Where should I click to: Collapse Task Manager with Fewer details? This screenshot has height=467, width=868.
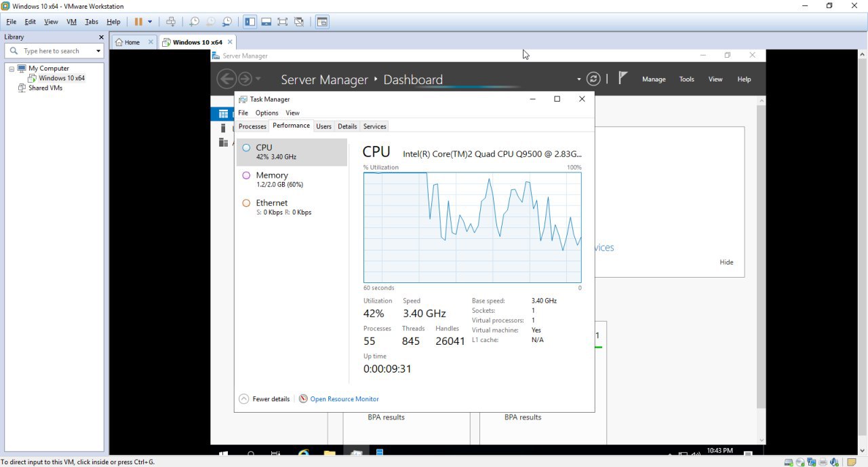click(264, 399)
